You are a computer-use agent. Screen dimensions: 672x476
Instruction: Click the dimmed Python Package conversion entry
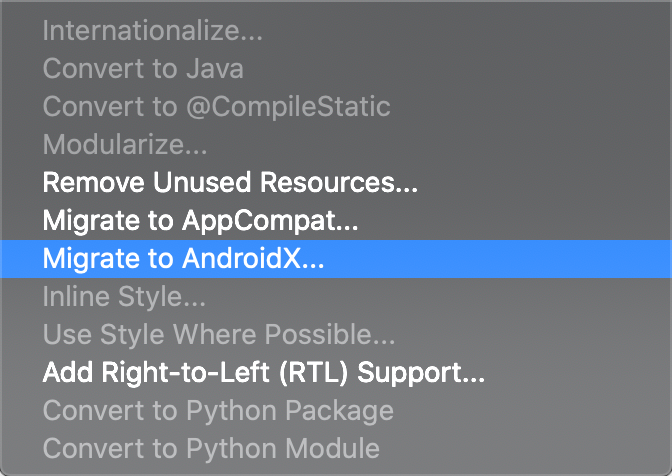coord(217,411)
